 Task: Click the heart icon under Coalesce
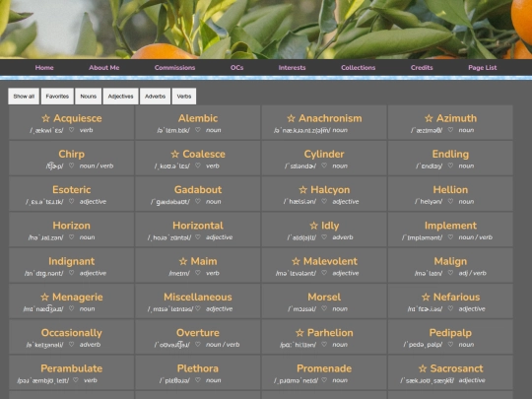pyautogui.click(x=198, y=166)
